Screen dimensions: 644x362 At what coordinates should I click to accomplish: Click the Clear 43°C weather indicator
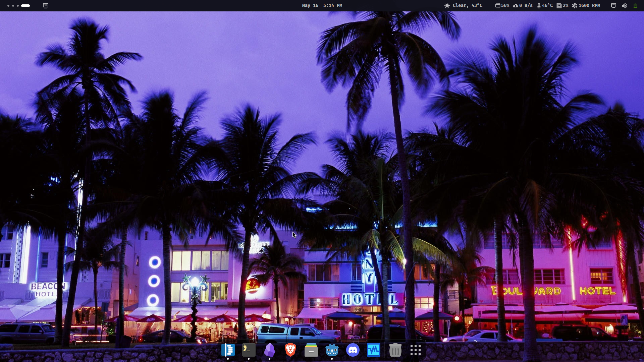(464, 5)
